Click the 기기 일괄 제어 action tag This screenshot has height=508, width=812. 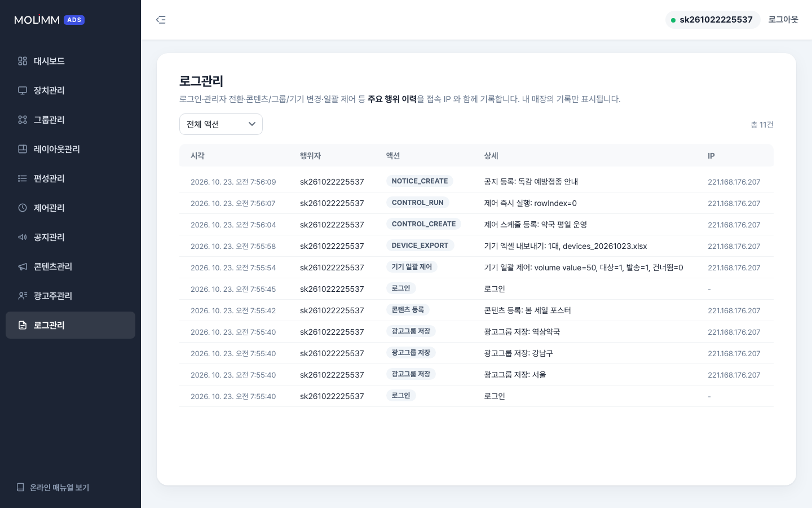(412, 267)
